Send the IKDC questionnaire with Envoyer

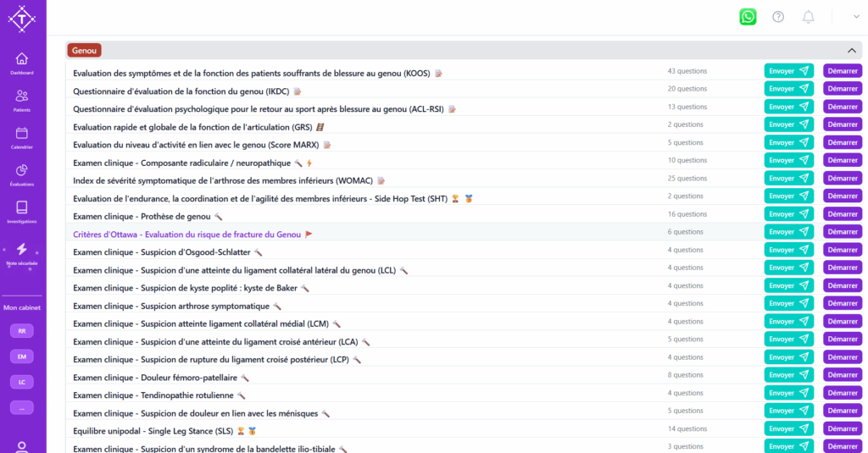788,89
